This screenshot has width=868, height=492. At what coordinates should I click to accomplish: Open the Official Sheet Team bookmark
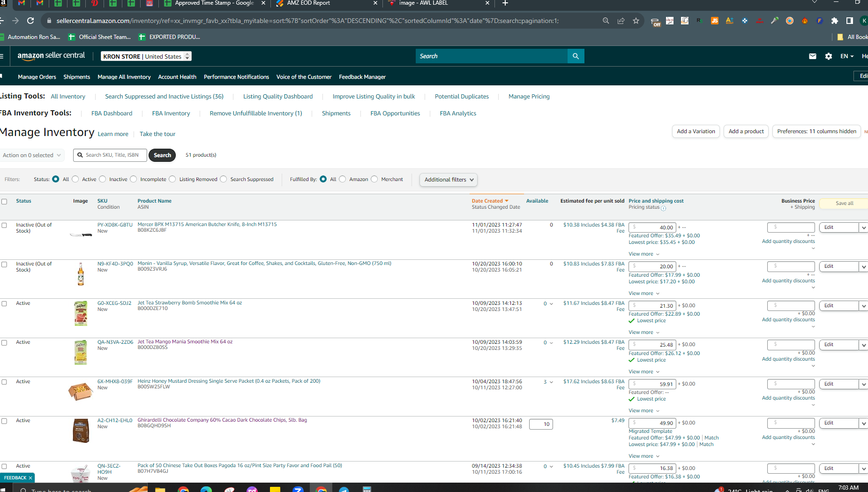(x=100, y=37)
